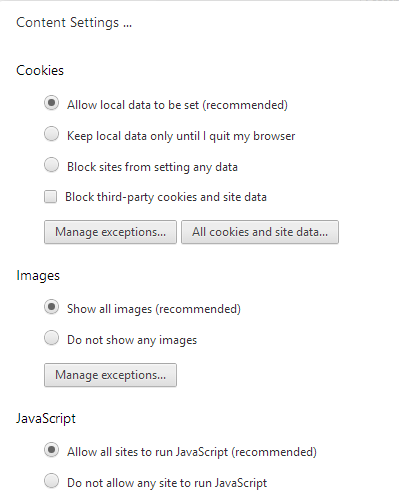Open Manage exceptions under Images section
399x503 pixels.
110,375
